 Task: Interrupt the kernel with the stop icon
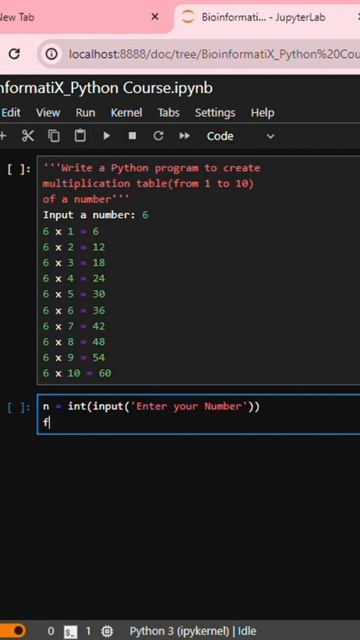[x=132, y=136]
